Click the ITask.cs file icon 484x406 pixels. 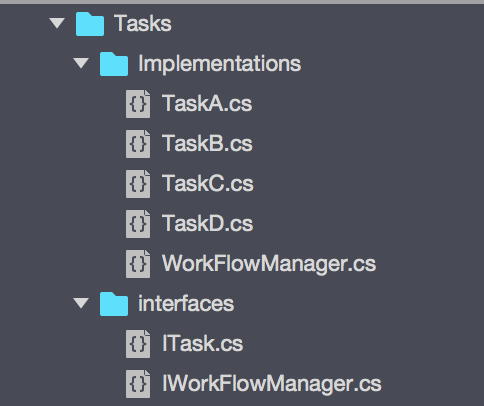pos(138,344)
